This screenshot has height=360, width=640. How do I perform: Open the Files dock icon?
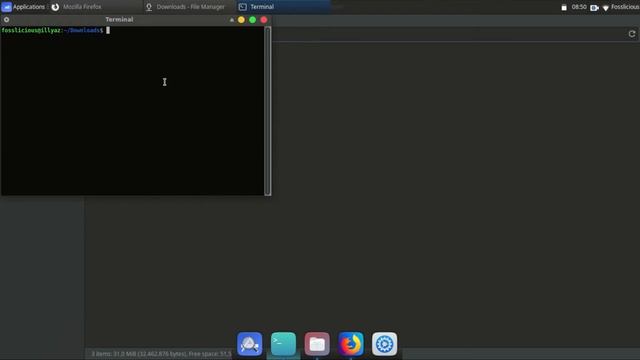coord(317,344)
